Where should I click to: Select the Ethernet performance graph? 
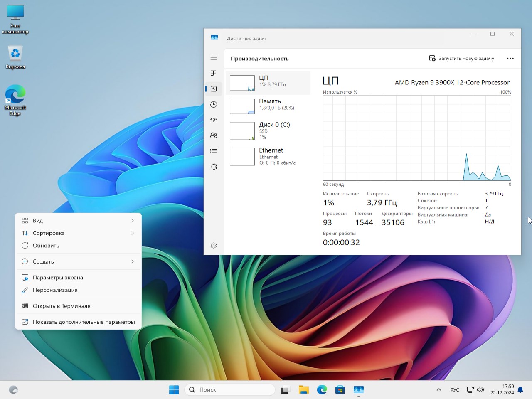click(x=268, y=156)
